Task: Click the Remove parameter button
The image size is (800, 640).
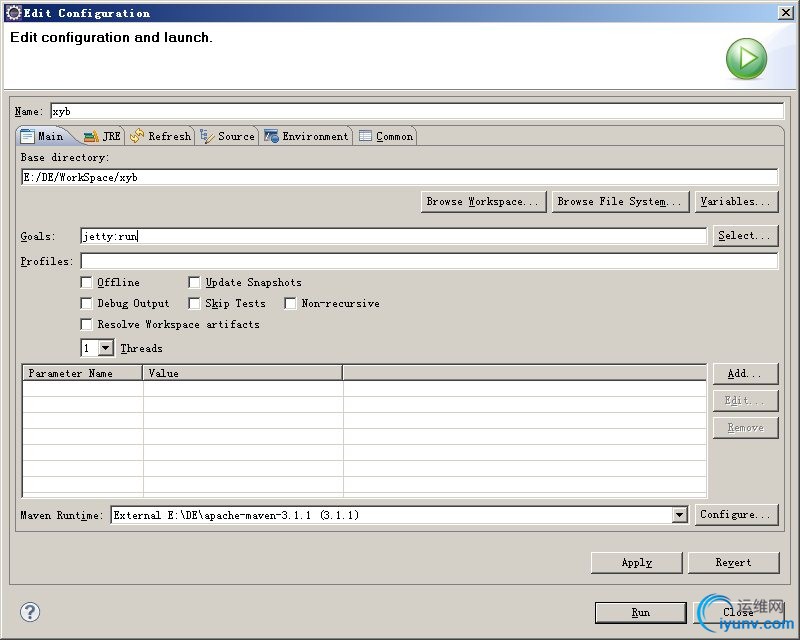Action: coord(745,428)
